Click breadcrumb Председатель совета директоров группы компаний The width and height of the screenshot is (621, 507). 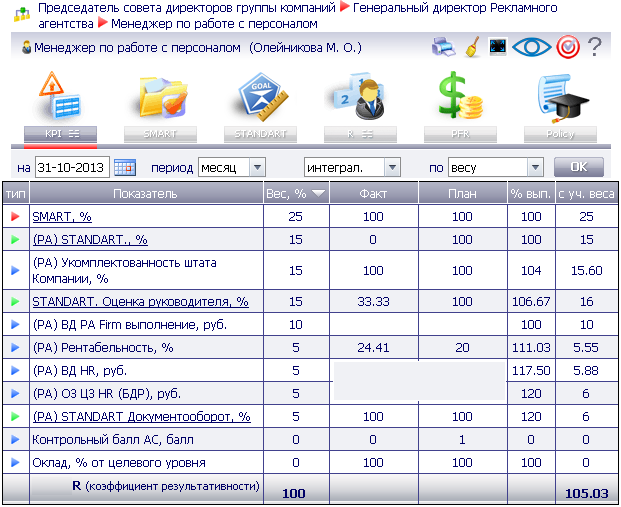click(187, 8)
